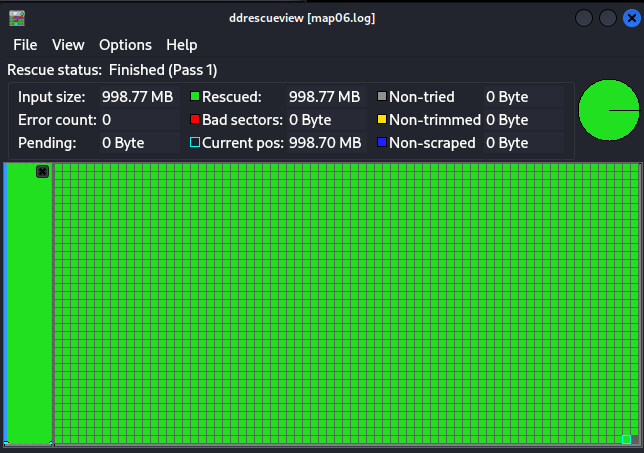Click the red Bad sectors legend square
The height and width of the screenshot is (453, 644).
(195, 120)
